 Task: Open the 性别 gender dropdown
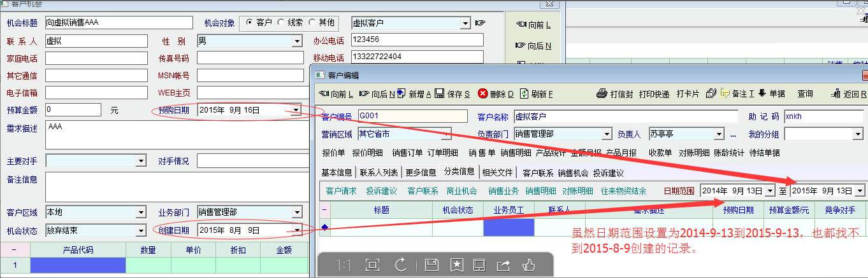tap(296, 41)
